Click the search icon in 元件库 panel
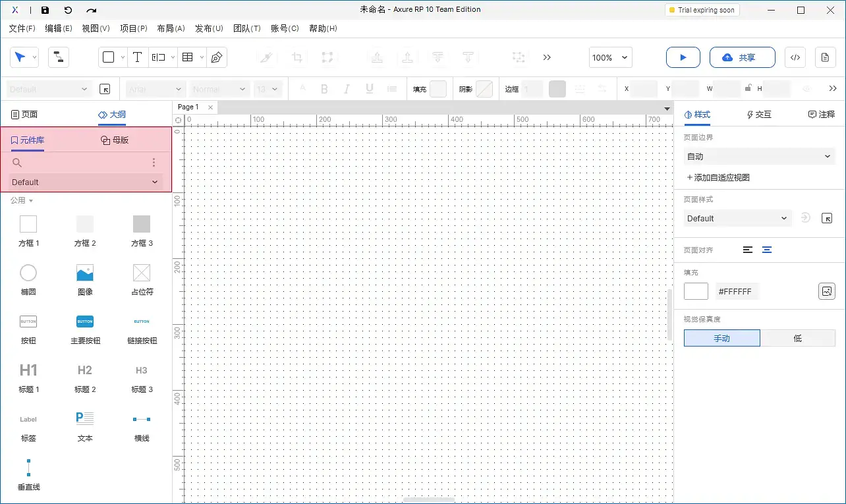846x504 pixels. pos(16,162)
